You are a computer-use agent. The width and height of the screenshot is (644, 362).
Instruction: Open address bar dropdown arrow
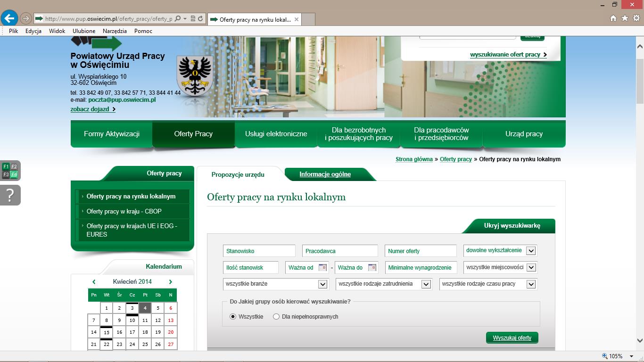point(185,19)
